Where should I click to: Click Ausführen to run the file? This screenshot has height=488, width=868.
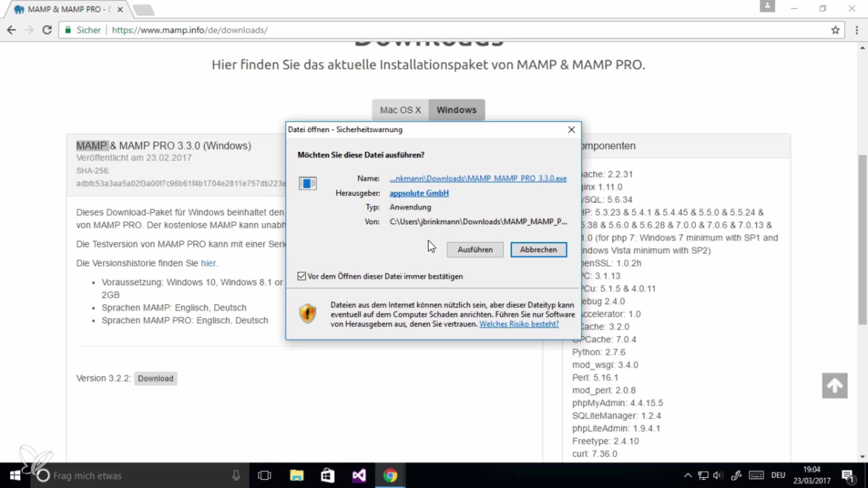(475, 249)
